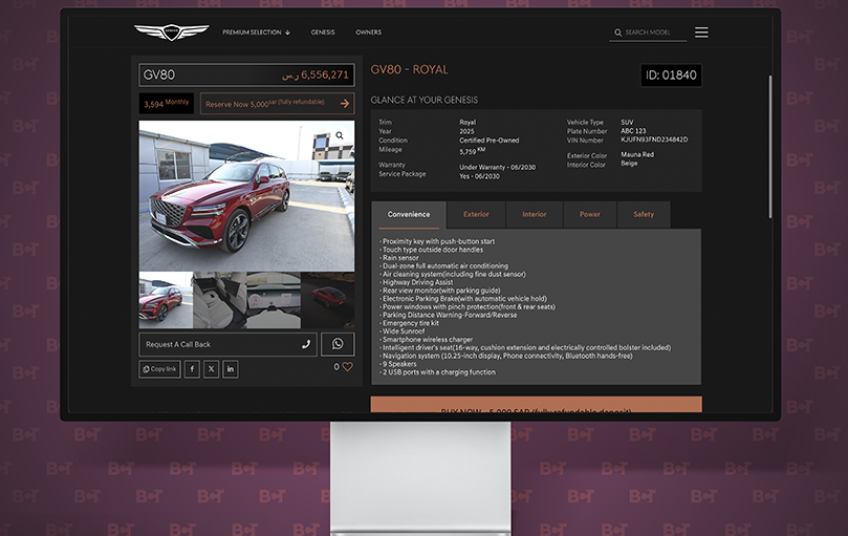Share on Facebook icon
The height and width of the screenshot is (536, 848).
[x=192, y=369]
